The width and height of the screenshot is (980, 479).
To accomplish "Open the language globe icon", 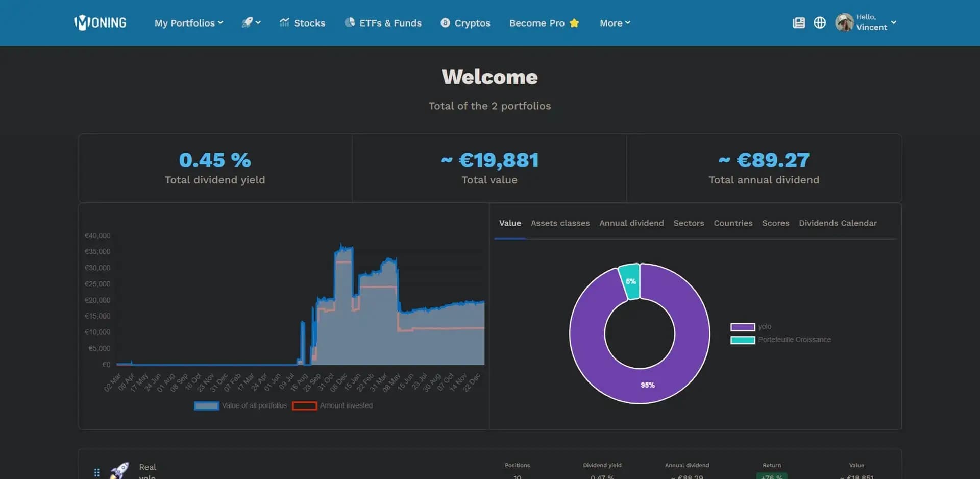I will click(x=820, y=22).
